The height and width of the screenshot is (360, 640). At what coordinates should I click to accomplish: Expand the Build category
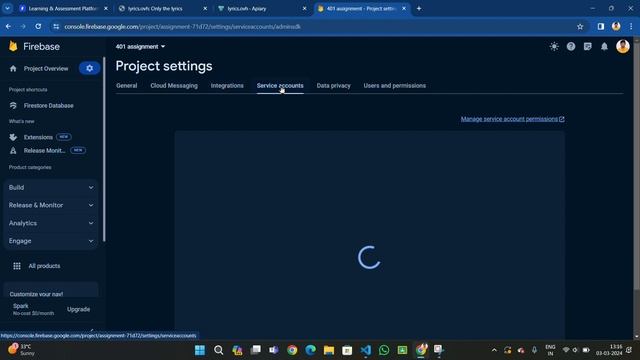pyautogui.click(x=51, y=188)
